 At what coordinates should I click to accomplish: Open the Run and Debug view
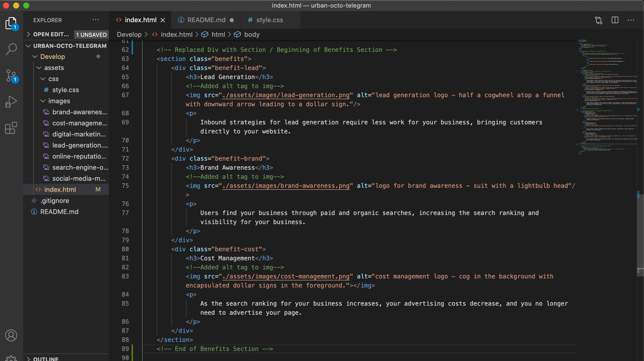point(11,102)
